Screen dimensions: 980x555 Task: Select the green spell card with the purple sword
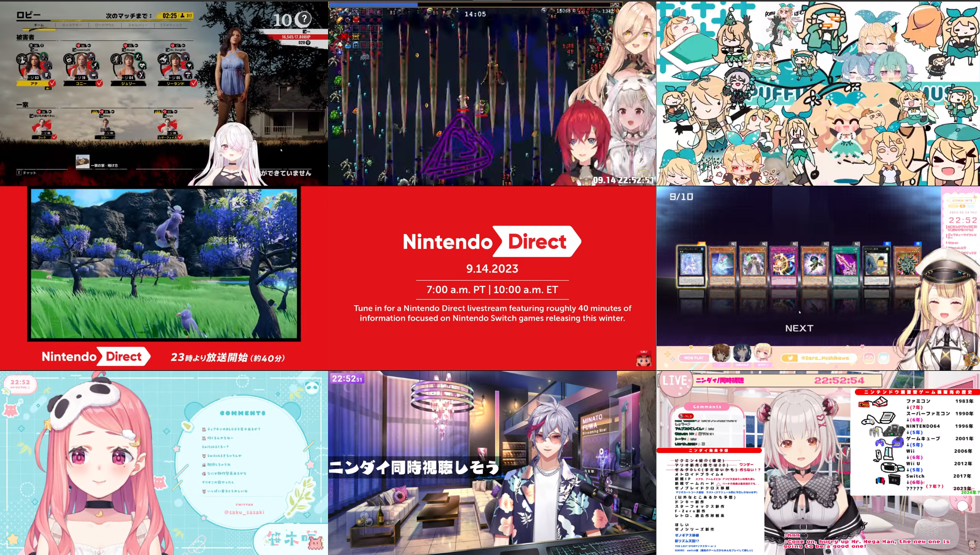[845, 265]
